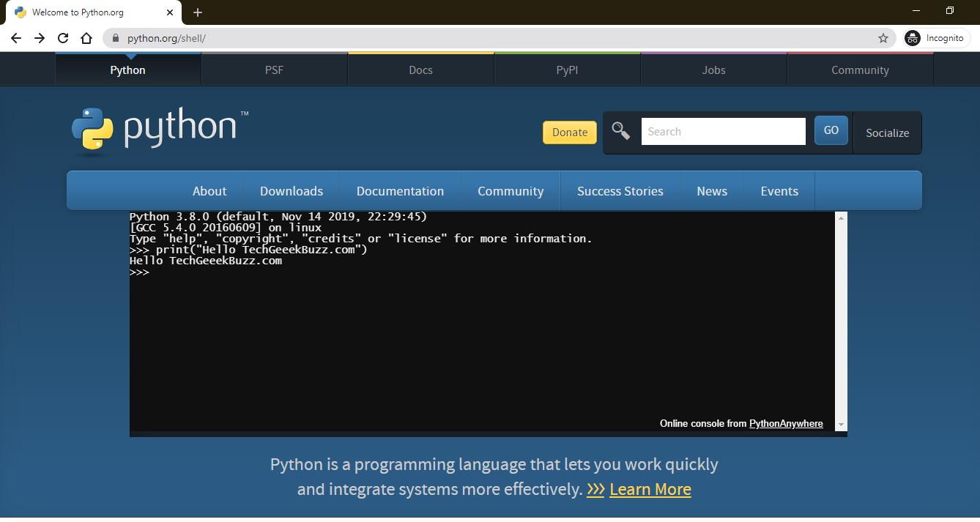This screenshot has width=980, height=522.
Task: Click the Donate button
Action: click(x=569, y=133)
